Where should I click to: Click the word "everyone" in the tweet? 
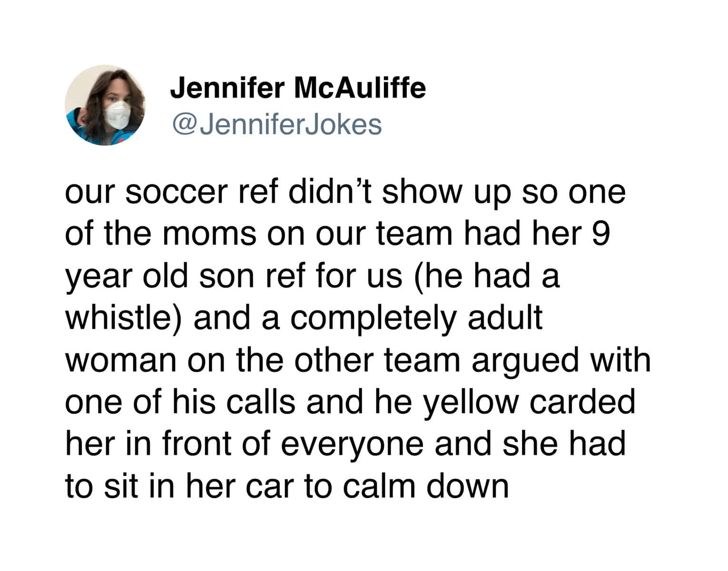pyautogui.click(x=352, y=443)
